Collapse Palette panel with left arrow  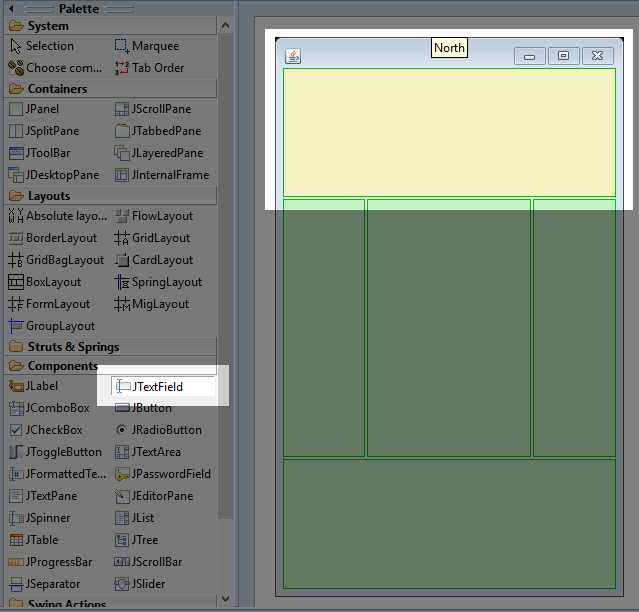pyautogui.click(x=11, y=9)
